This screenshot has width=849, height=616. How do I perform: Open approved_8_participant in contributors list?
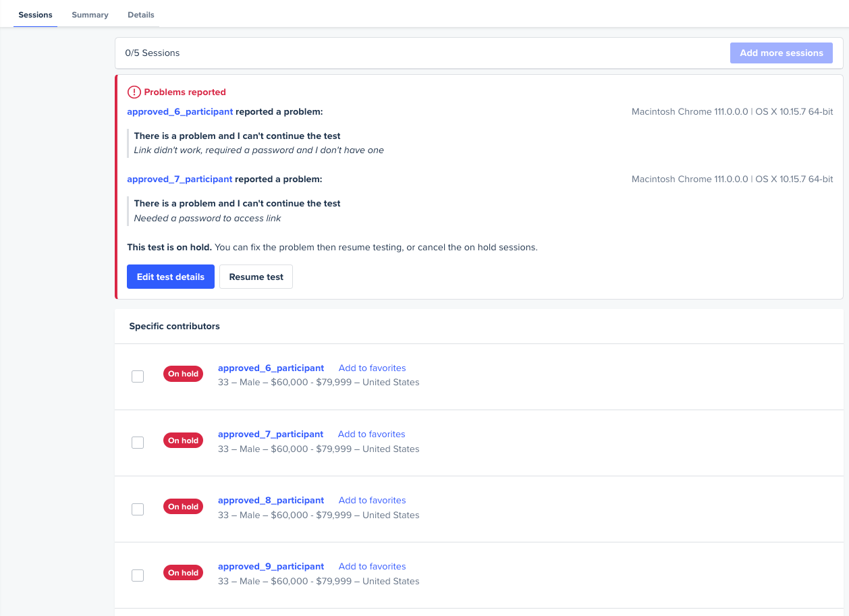click(271, 501)
